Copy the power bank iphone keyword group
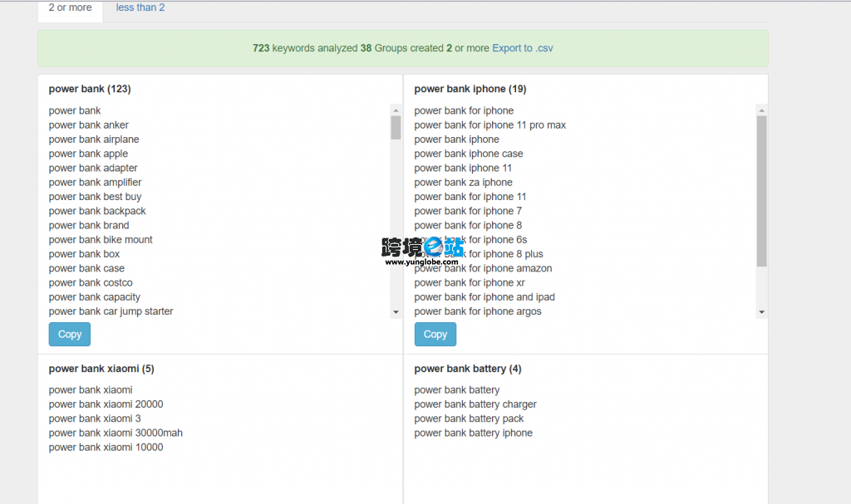The image size is (851, 504). coord(435,335)
